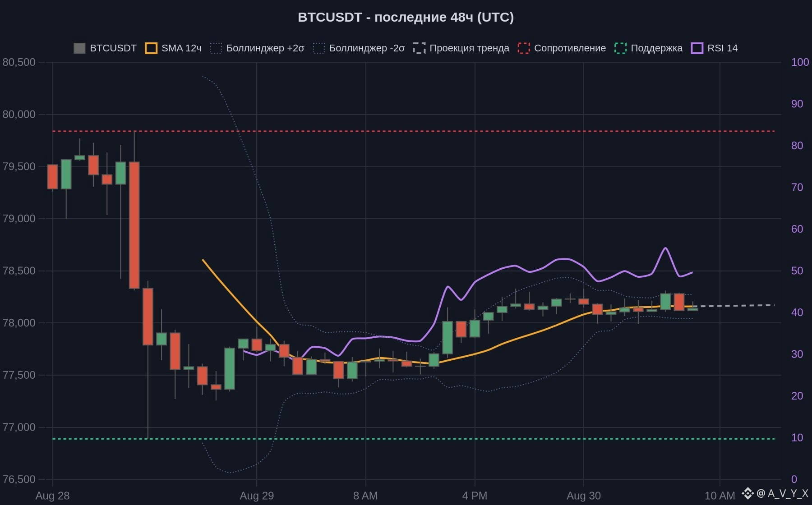Viewport: 812px width, 505px height.
Task: Click the 8 AM time axis label
Action: point(365,496)
